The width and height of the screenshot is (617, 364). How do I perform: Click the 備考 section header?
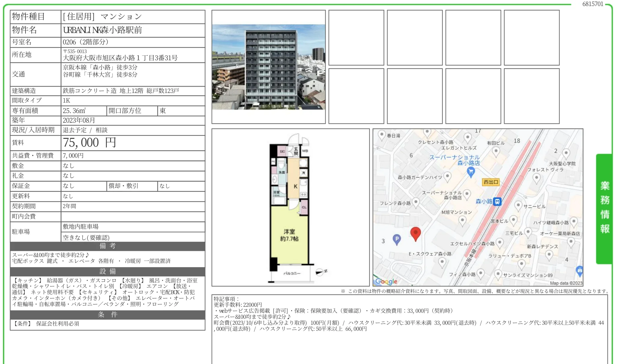[107, 246]
